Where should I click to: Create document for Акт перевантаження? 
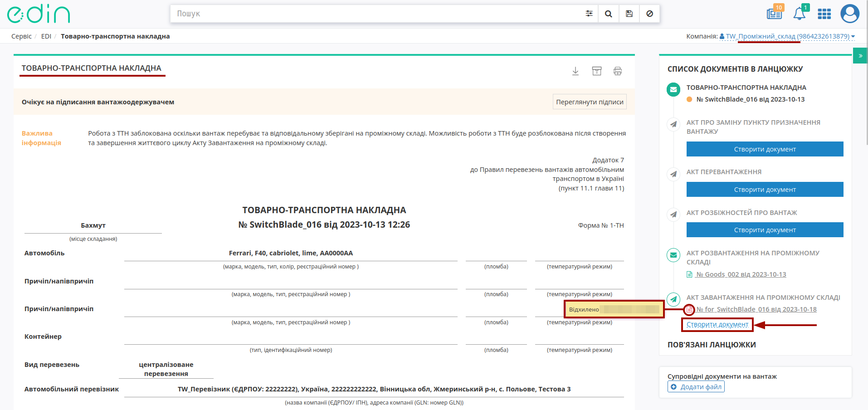[x=765, y=190]
